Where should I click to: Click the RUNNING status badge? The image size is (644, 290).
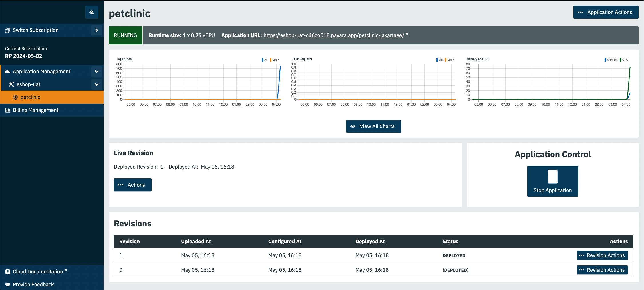click(125, 35)
